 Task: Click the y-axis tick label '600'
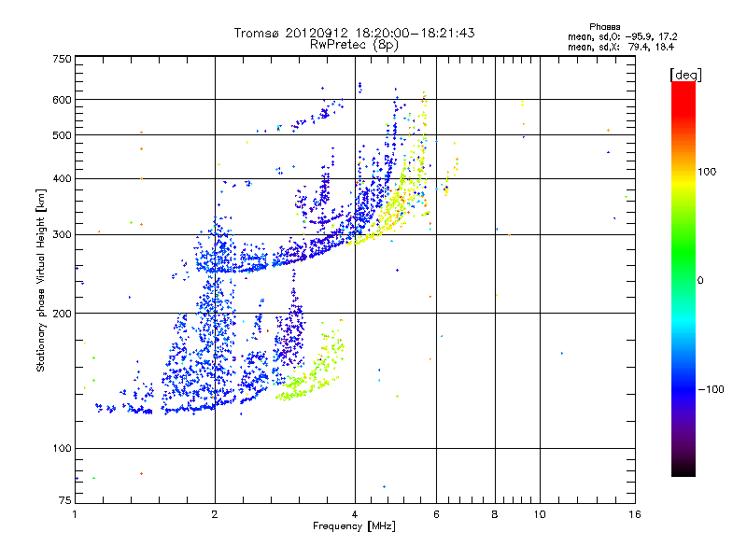point(62,100)
